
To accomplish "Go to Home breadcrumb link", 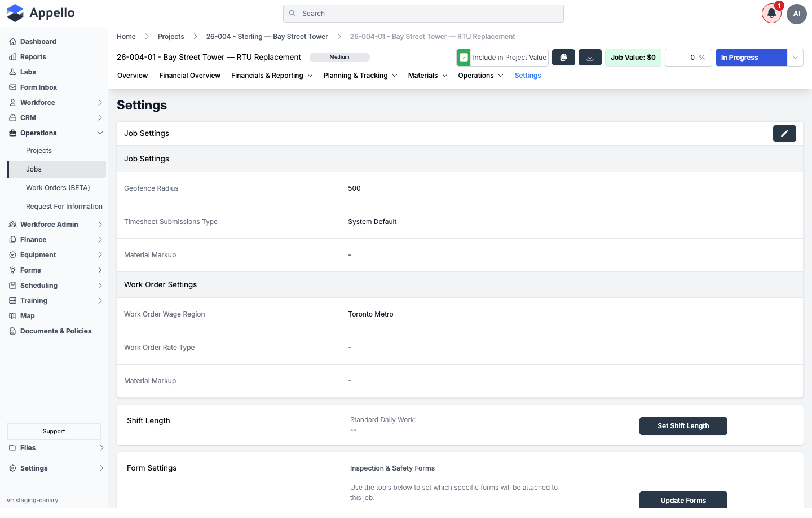I will click(x=126, y=37).
